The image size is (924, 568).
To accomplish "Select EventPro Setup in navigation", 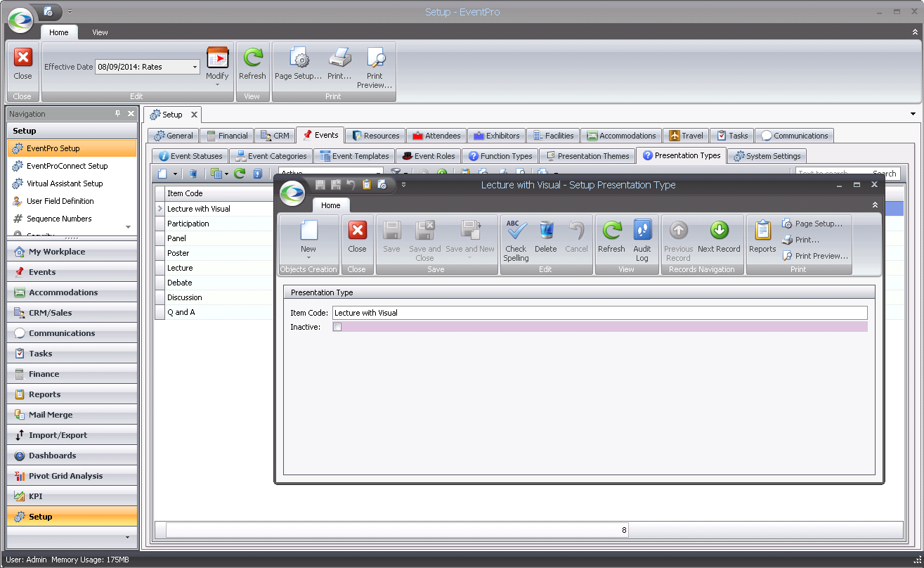I will (72, 148).
